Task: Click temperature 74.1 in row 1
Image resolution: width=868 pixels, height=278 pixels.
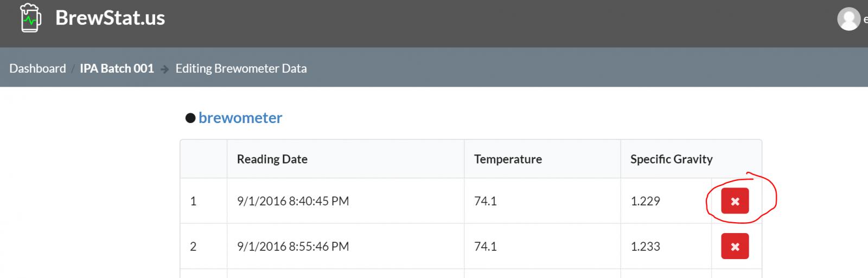Action: coord(485,201)
